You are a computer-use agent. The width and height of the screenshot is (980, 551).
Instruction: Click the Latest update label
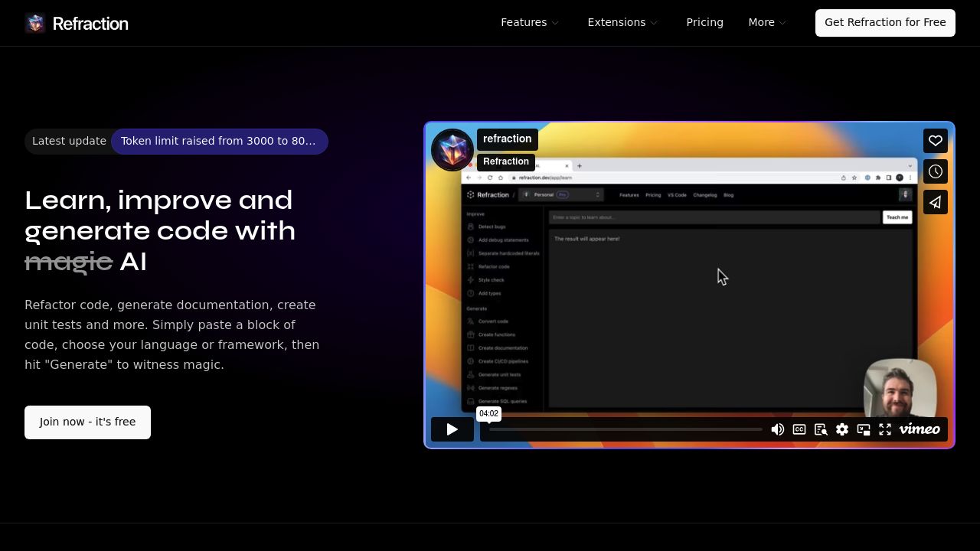(x=69, y=141)
